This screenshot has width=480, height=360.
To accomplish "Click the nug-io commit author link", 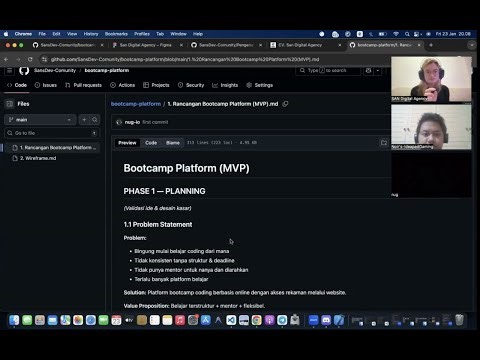I will click(x=132, y=122).
